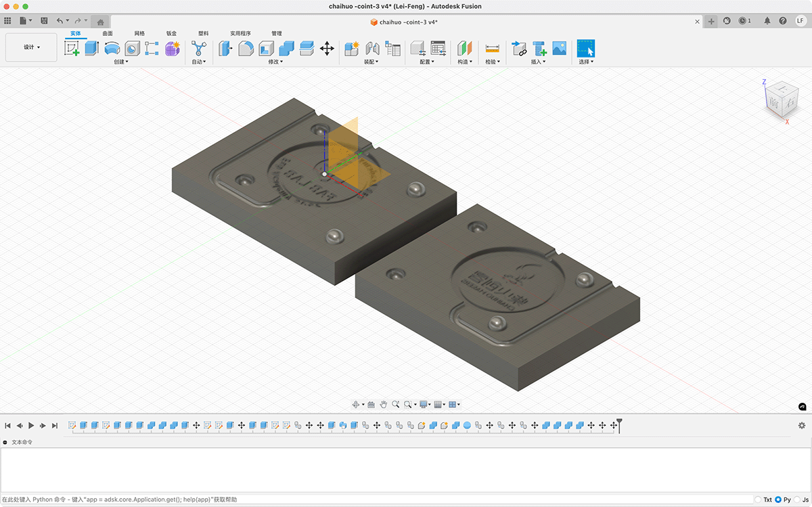Expand the 检验 menu
Image resolution: width=812 pixels, height=507 pixels.
(493, 62)
